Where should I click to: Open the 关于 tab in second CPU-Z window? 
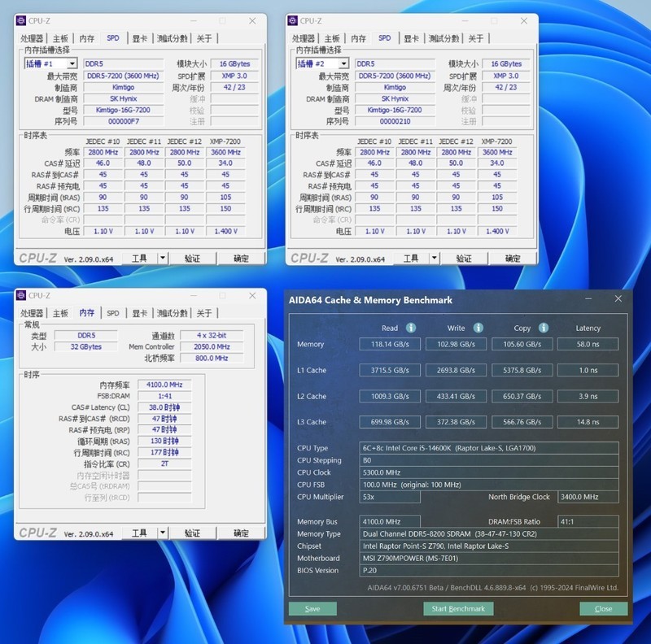[x=475, y=37]
